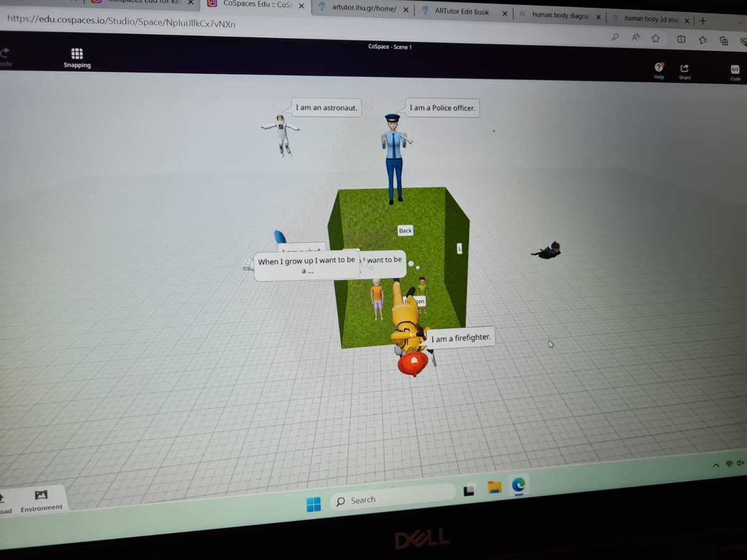
Task: Click the volume speaker tray icon
Action: (x=740, y=463)
